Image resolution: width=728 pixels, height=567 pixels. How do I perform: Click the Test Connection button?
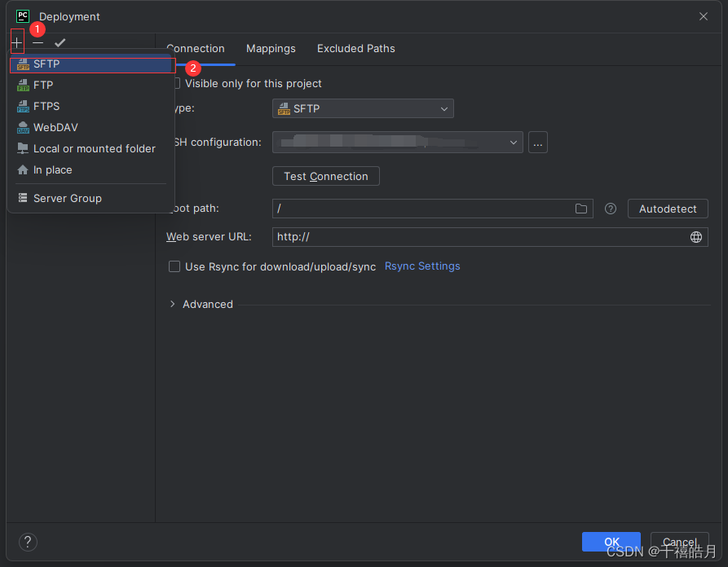[325, 176]
